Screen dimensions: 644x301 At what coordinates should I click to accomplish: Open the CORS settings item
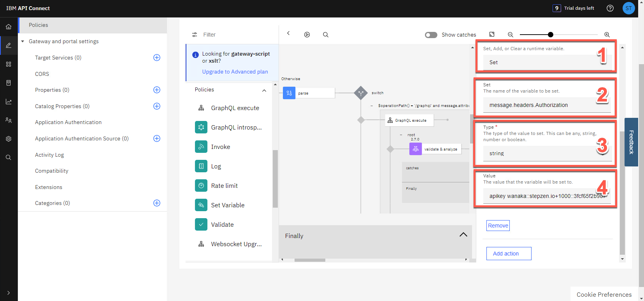click(x=42, y=74)
